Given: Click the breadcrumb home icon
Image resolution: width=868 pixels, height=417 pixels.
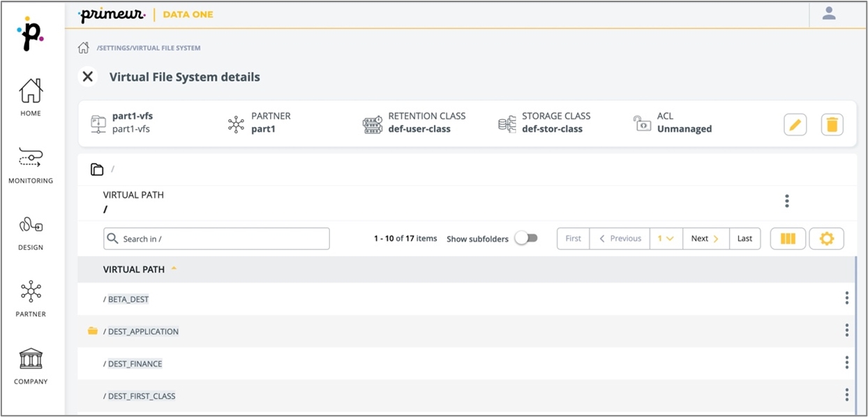Looking at the screenshot, I should [83, 48].
